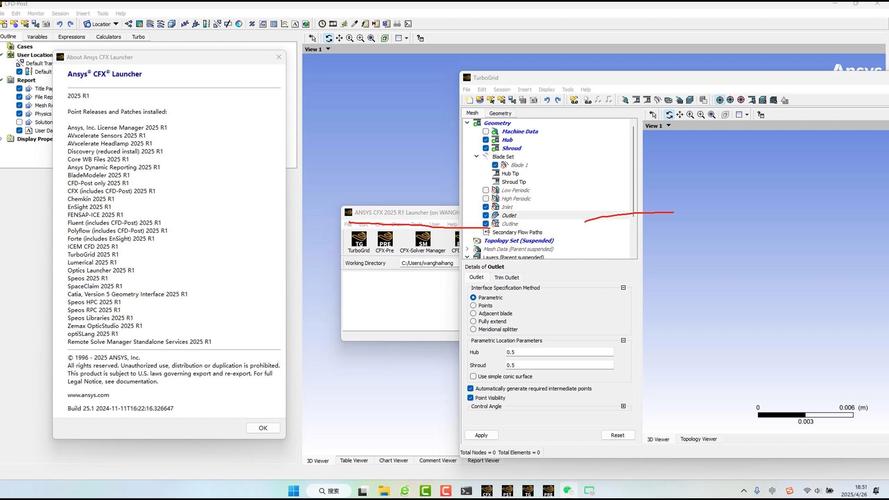Click Working Directory path field in launcher
This screenshot has width=889, height=500.
coord(429,263)
